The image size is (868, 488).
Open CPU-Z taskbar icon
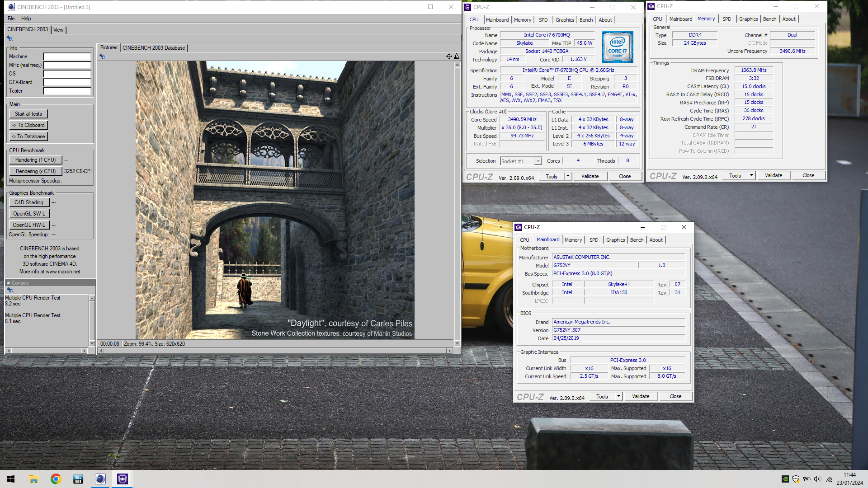point(122,479)
